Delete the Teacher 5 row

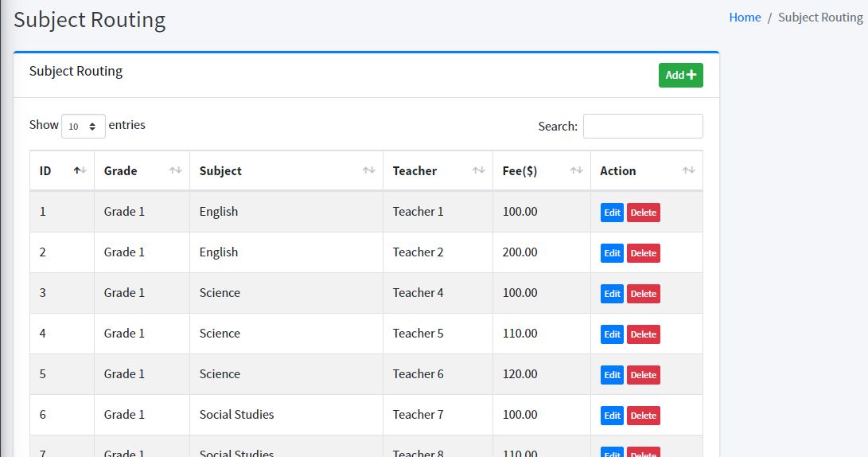click(644, 334)
